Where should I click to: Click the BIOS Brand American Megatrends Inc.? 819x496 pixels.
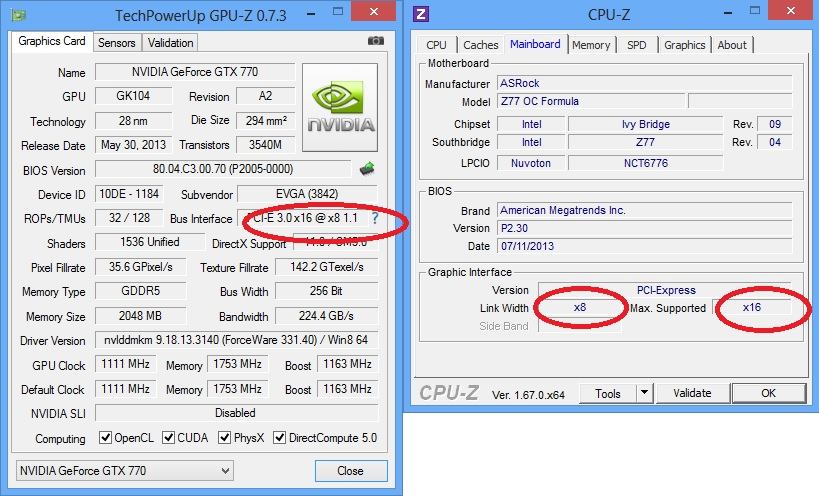pyautogui.click(x=645, y=210)
